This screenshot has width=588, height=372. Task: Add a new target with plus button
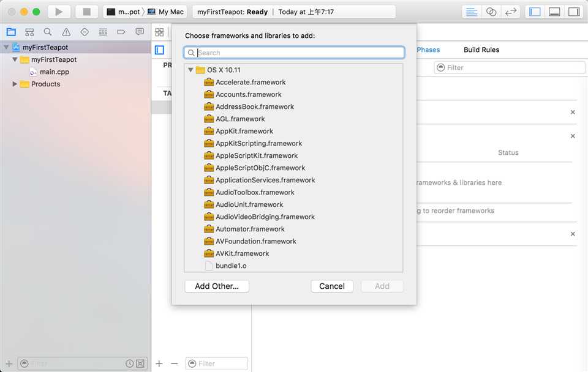159,363
